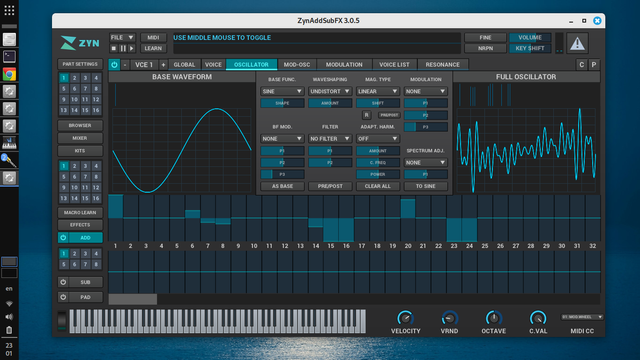The image size is (640, 360).
Task: Open the WAVESHAPING UNDISTORT dropdown
Action: (330, 91)
